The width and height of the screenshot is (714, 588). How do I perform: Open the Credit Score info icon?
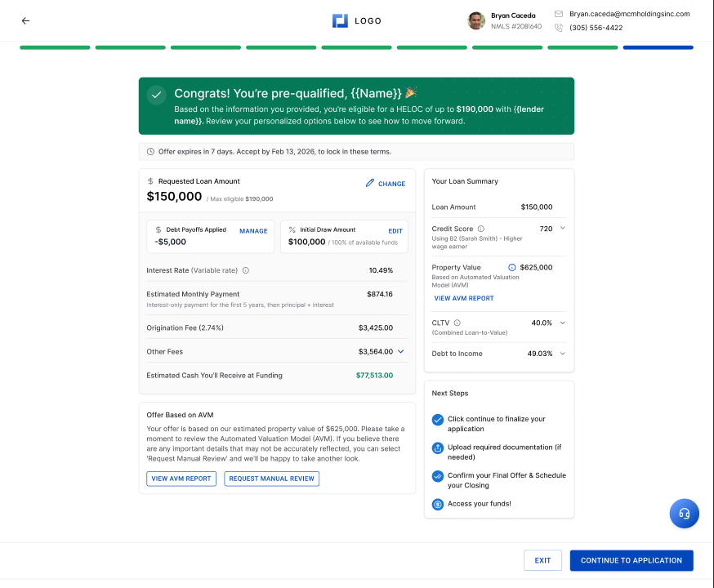(x=481, y=229)
